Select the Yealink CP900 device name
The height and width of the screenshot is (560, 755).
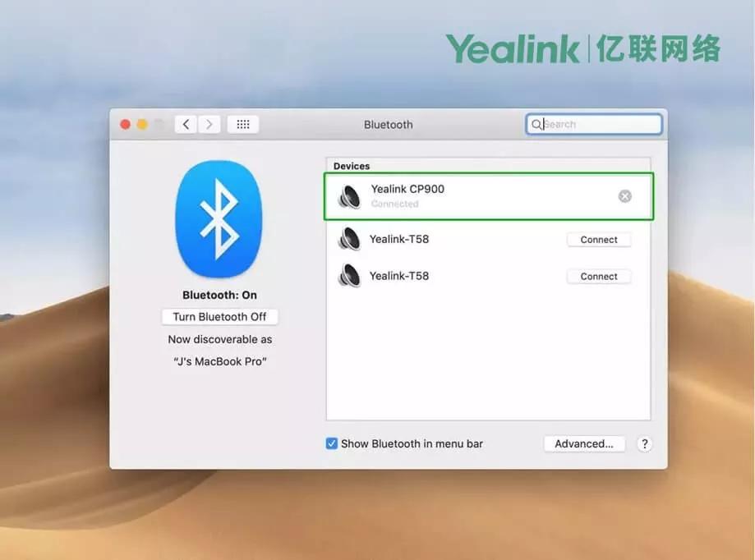tap(407, 189)
